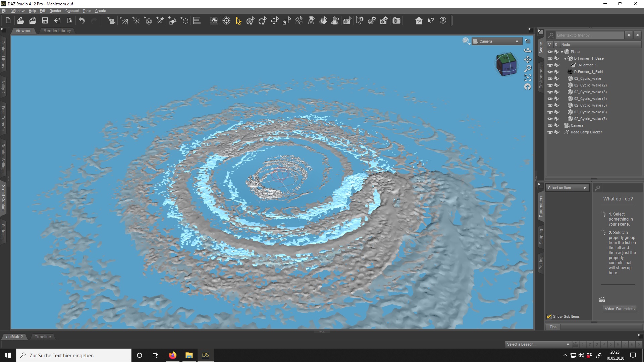Select the Rotate tool in toolbar
This screenshot has width=644, height=362.
coord(262,21)
